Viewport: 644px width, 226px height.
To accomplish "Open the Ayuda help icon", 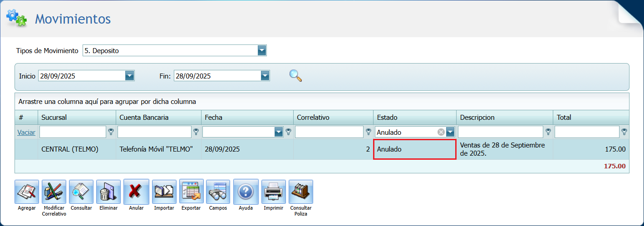I will pos(246,192).
